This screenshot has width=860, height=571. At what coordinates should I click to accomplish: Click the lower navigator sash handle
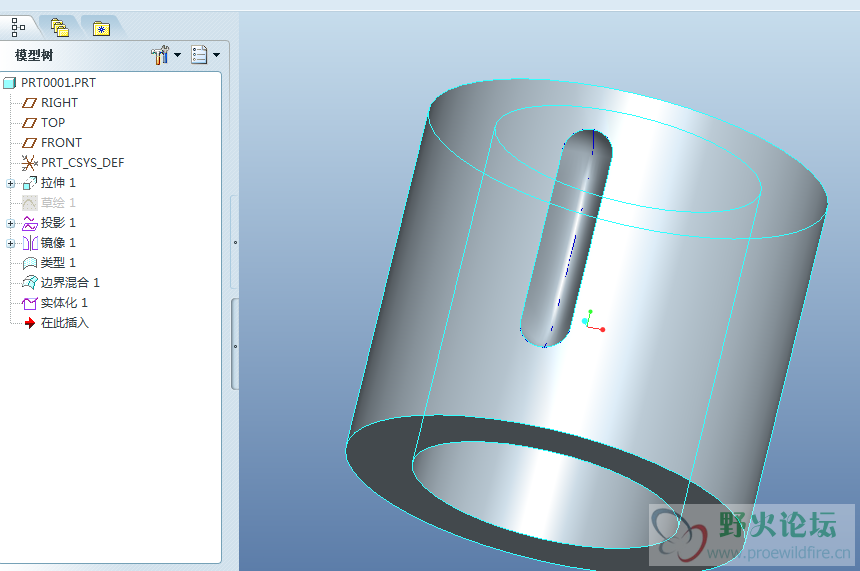pyautogui.click(x=235, y=346)
